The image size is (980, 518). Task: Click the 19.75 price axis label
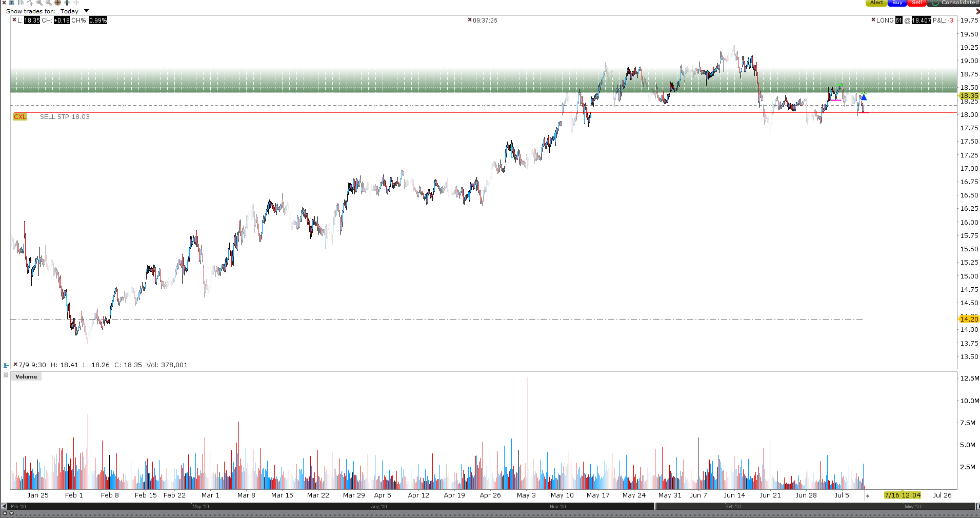coord(969,20)
